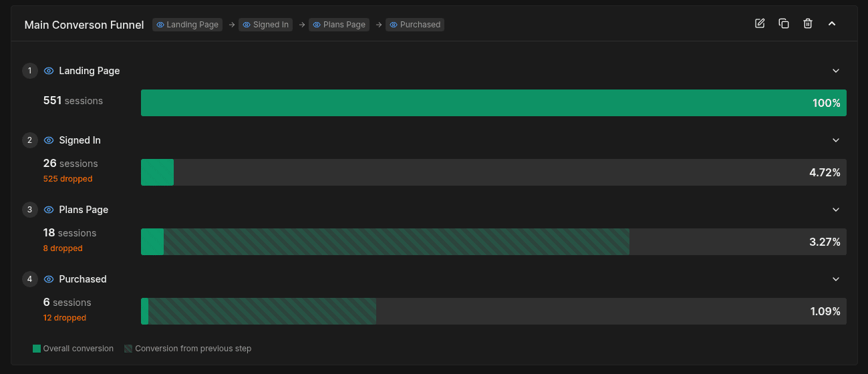Image resolution: width=868 pixels, height=374 pixels.
Task: Collapse the Main Conversion Funnel panel
Action: pos(832,23)
